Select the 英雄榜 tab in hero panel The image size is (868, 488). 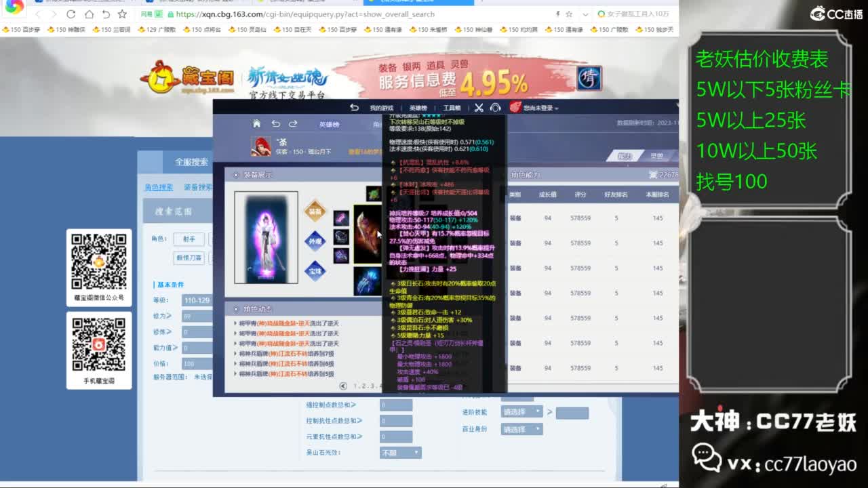coord(329,125)
